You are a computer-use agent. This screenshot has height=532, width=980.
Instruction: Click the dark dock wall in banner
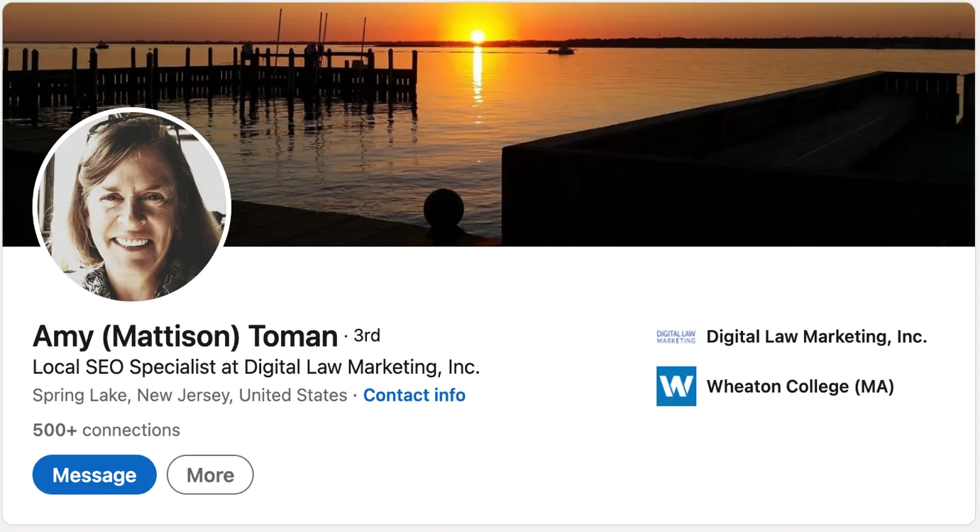[710, 192]
